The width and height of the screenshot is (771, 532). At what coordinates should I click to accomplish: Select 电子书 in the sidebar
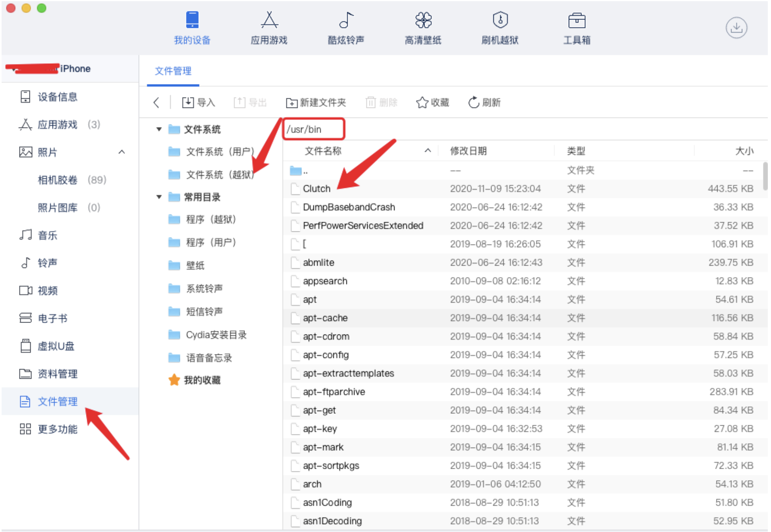coord(70,318)
